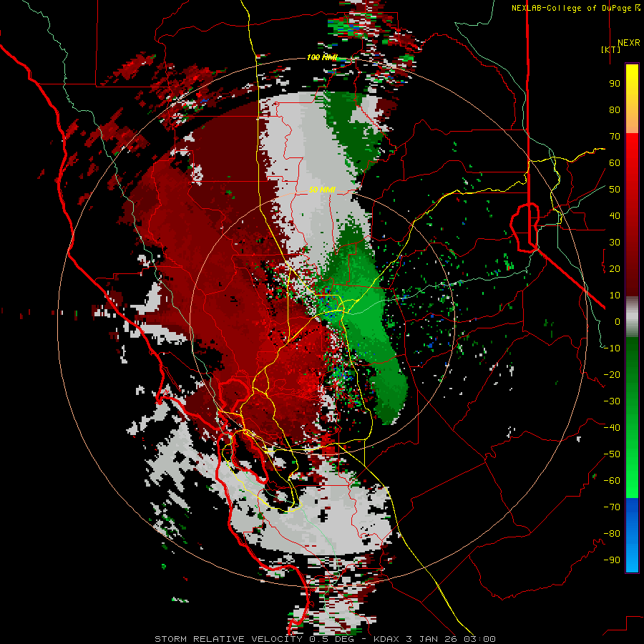Click the 70 value on velocity scale

(615, 137)
